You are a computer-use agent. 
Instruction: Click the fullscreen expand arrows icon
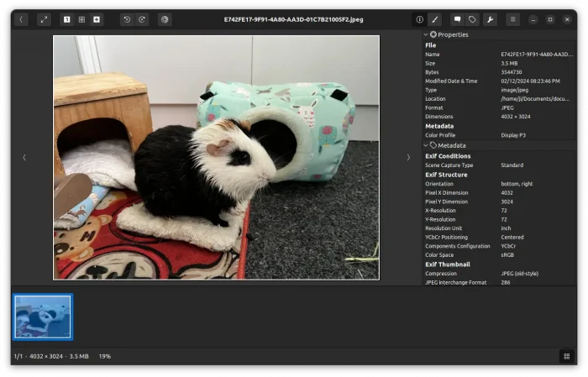(x=44, y=19)
